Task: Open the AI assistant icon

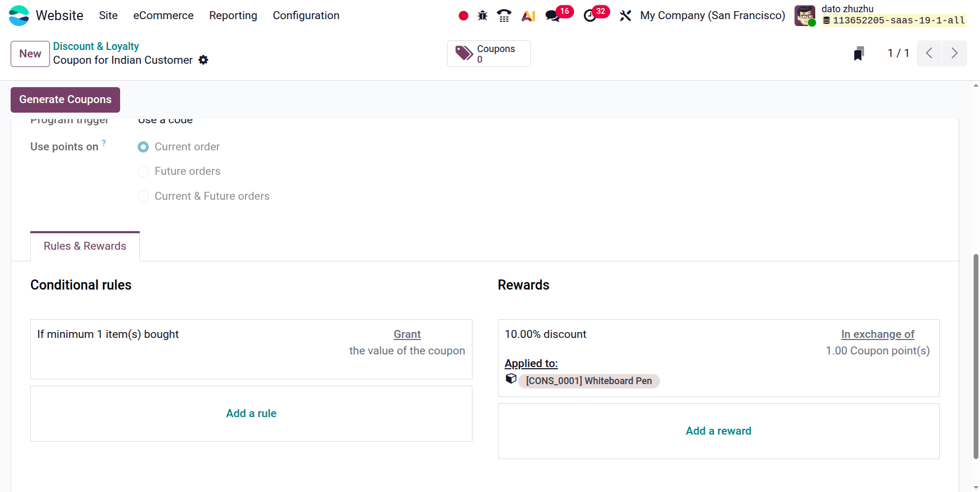Action: (x=528, y=16)
